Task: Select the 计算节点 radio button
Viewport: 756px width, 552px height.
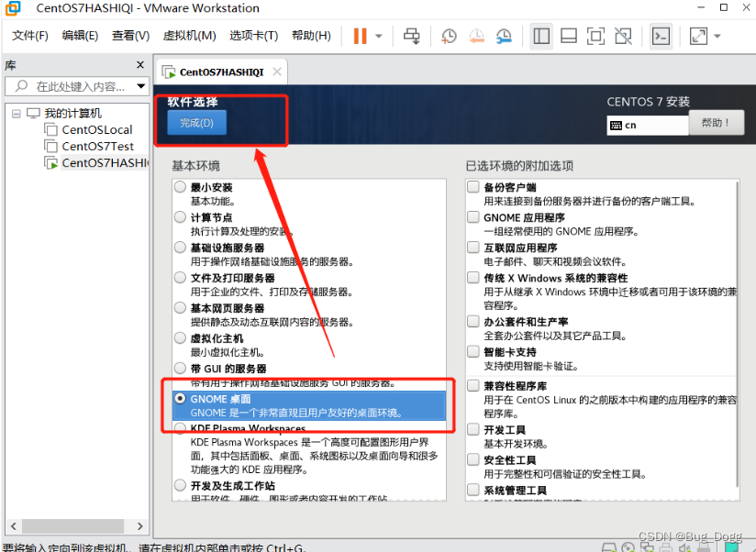Action: [180, 217]
